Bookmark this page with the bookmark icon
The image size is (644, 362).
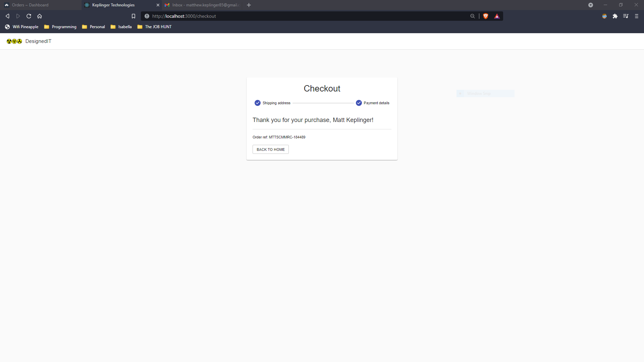133,16
